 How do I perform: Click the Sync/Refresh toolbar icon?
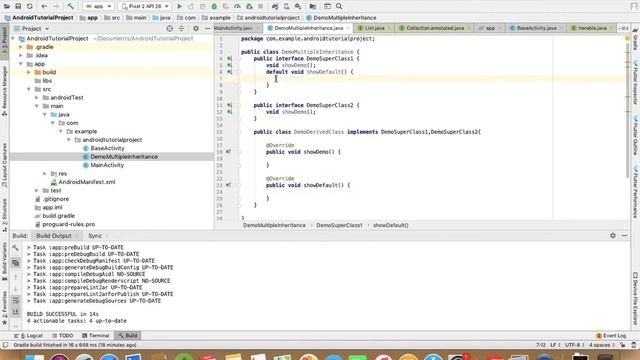point(30,7)
